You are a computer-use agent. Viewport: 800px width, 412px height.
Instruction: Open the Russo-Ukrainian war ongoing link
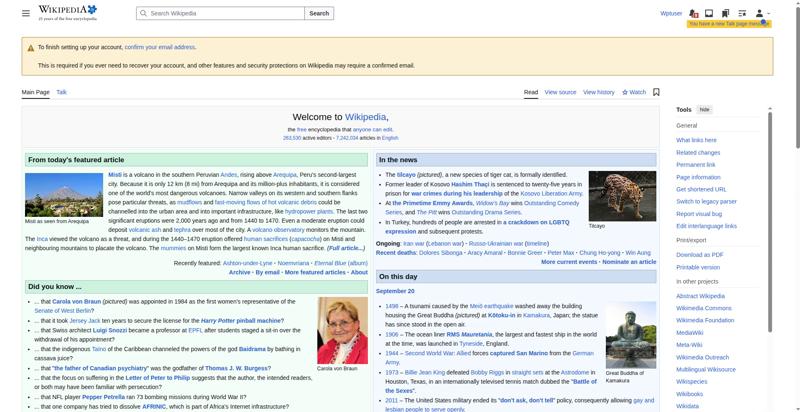[496, 244]
